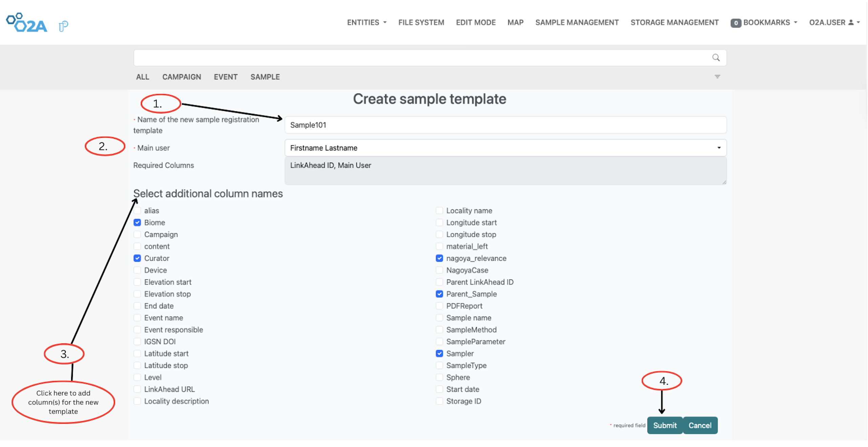Enable the alias checkbox
Screen dimensions: 868x447
(137, 210)
